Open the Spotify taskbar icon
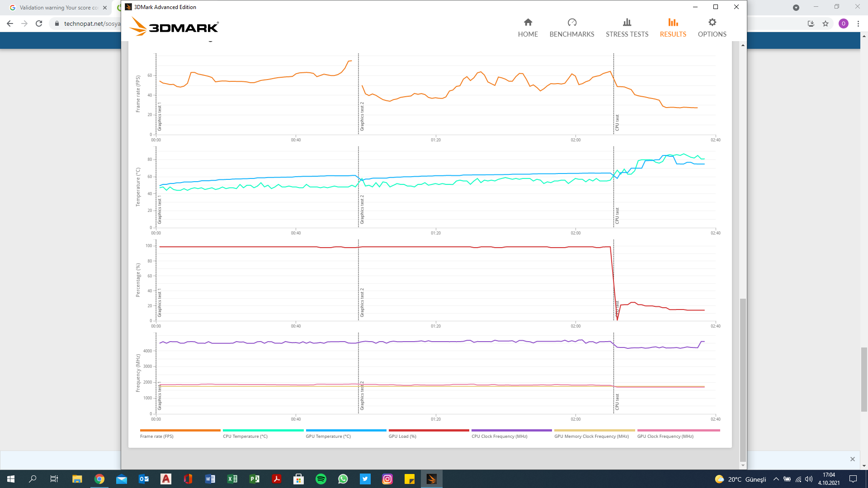 [x=321, y=479]
